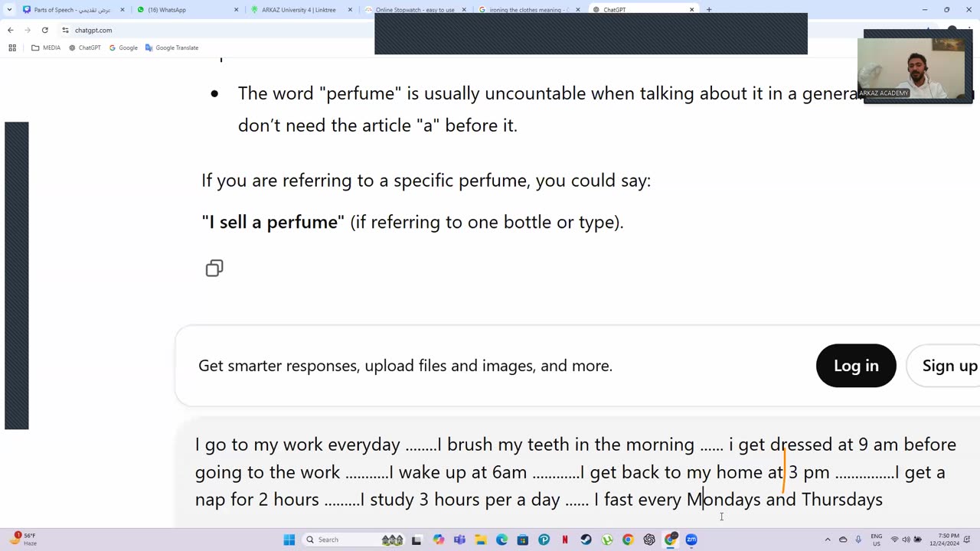Open the ENG US language switcher
The image size is (980, 551).
click(877, 540)
